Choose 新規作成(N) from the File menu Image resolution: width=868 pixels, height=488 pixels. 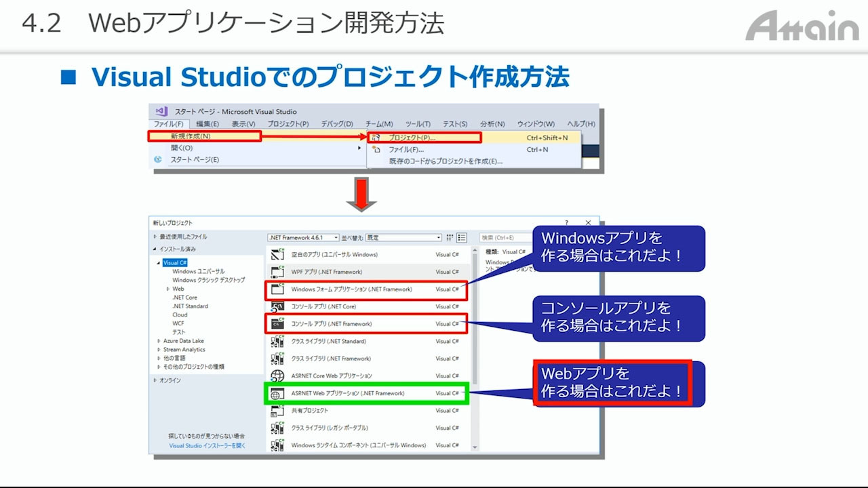point(258,137)
